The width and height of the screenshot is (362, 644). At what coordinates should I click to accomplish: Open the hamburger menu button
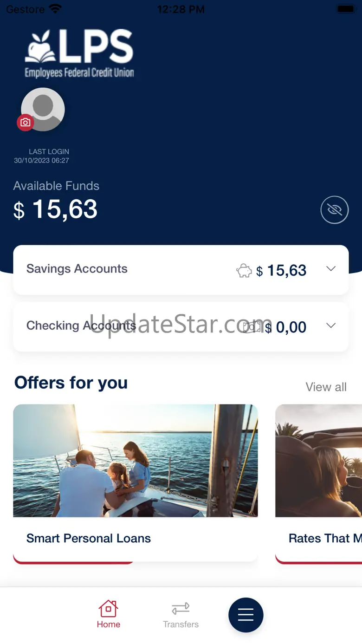pos(246,615)
